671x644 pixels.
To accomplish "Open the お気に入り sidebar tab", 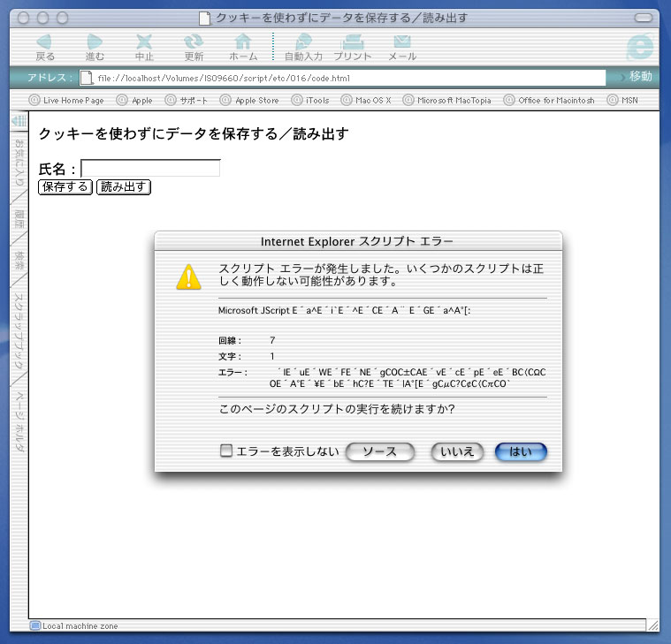I will pyautogui.click(x=19, y=163).
